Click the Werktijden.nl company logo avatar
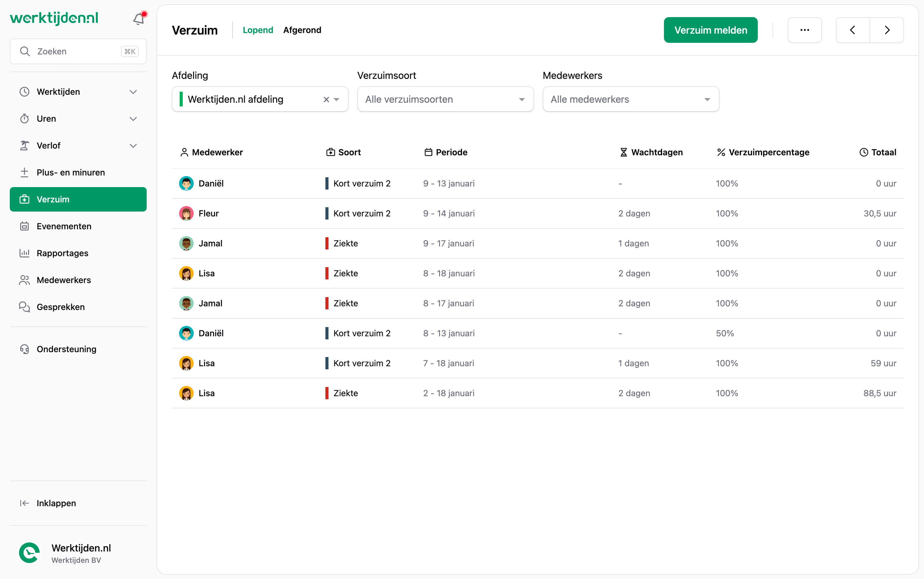This screenshot has width=924, height=579. pos(29,553)
